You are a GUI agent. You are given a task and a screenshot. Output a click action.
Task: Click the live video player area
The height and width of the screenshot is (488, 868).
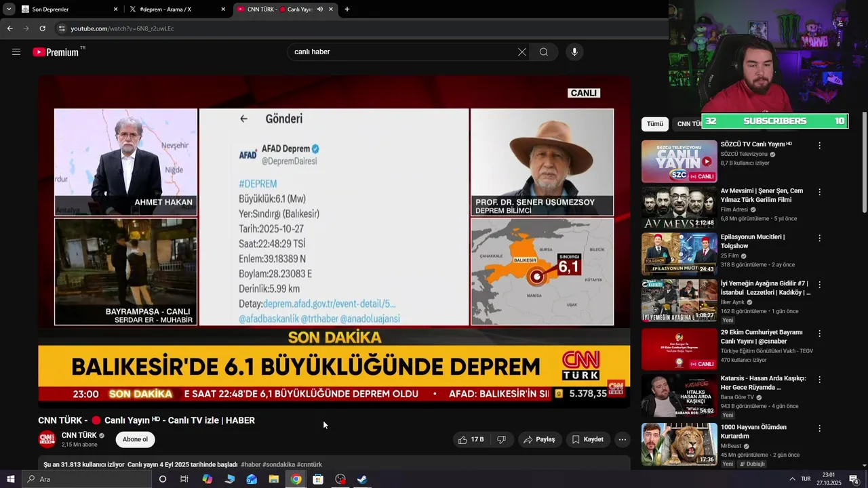334,241
